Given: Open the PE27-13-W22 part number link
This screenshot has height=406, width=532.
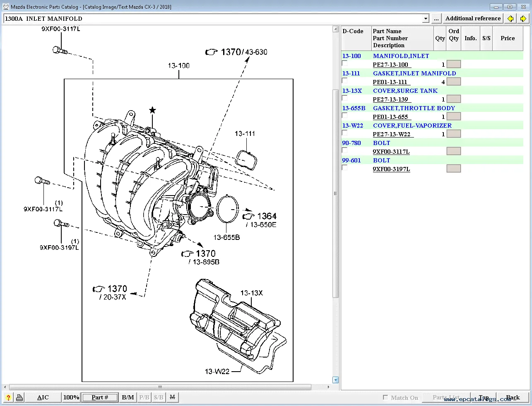Looking at the screenshot, I should [392, 134].
